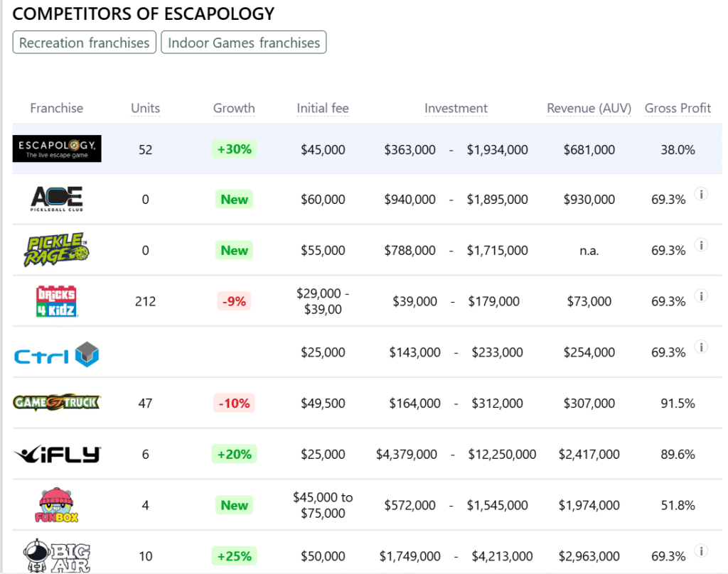Select the $2,963,000 revenue cell
728x574 pixels.
click(x=589, y=556)
